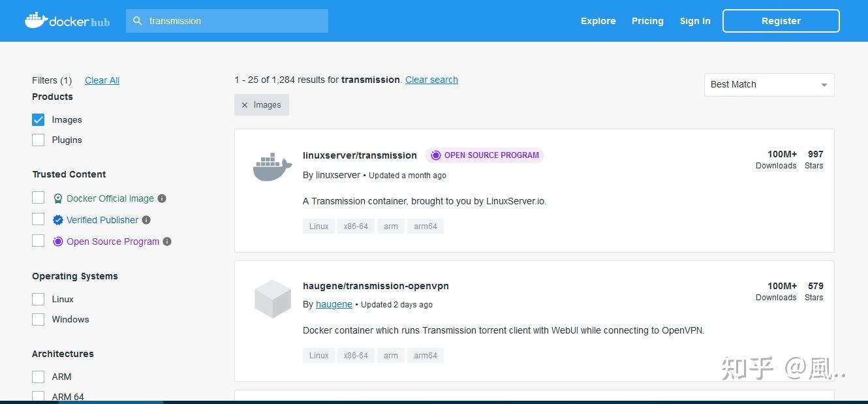Clear all active filters
This screenshot has height=404, width=868.
click(x=102, y=80)
